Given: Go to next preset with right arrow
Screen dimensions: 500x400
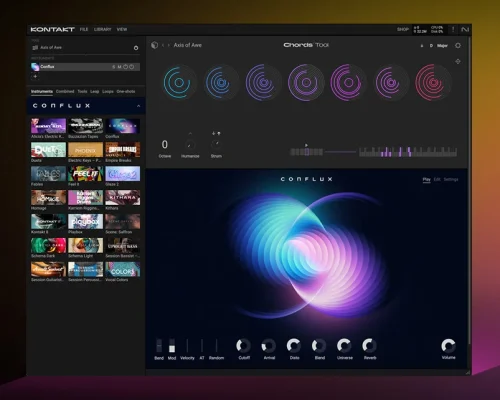Looking at the screenshot, I should coord(168,45).
